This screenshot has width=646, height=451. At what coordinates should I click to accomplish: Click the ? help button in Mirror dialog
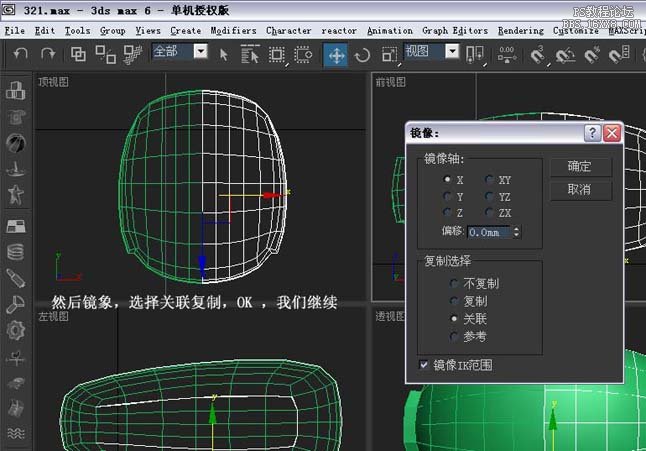pyautogui.click(x=592, y=133)
